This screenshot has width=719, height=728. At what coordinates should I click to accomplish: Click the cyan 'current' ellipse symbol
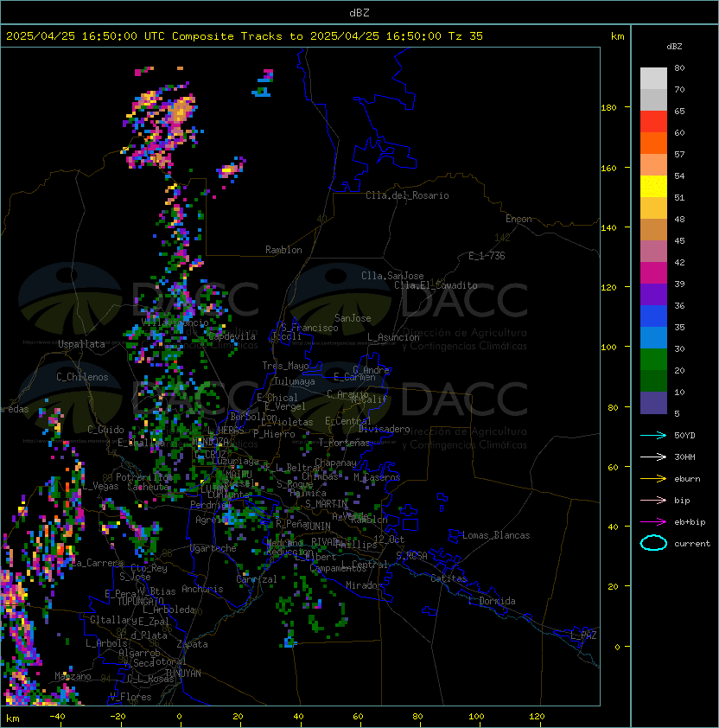click(x=653, y=543)
